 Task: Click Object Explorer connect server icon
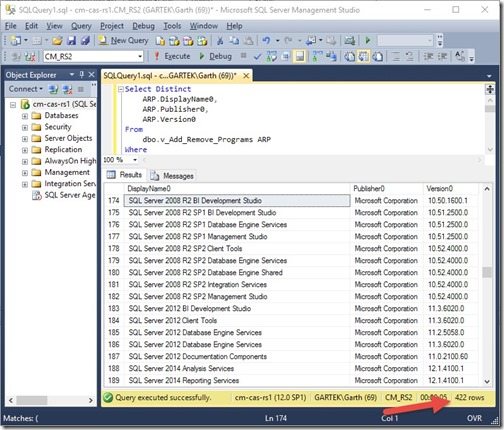point(53,89)
